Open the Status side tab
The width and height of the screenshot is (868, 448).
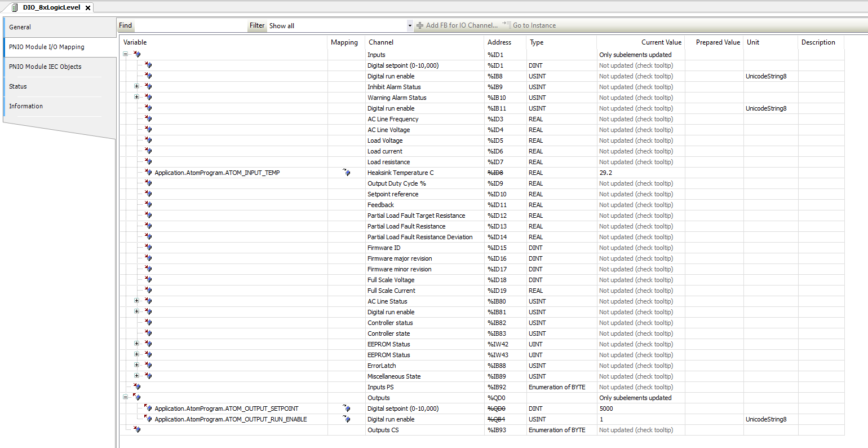[18, 86]
